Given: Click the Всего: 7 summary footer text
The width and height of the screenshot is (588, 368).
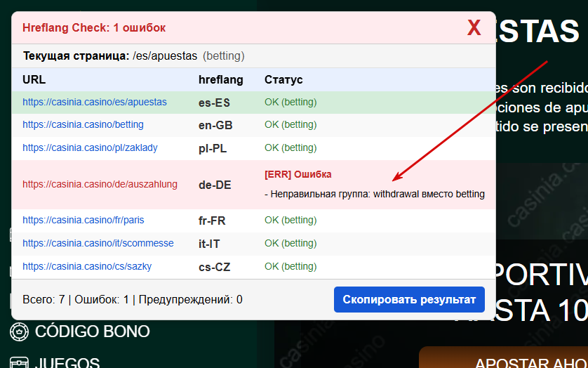Looking at the screenshot, I should pos(133,300).
